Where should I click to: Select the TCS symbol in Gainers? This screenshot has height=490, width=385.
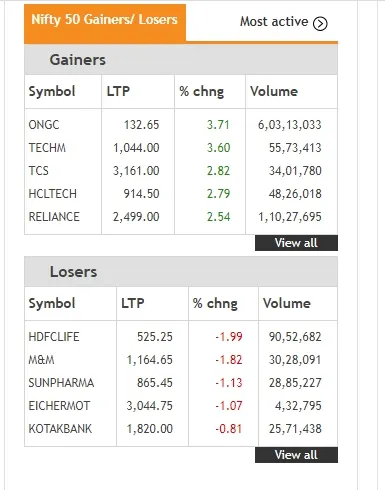(39, 171)
